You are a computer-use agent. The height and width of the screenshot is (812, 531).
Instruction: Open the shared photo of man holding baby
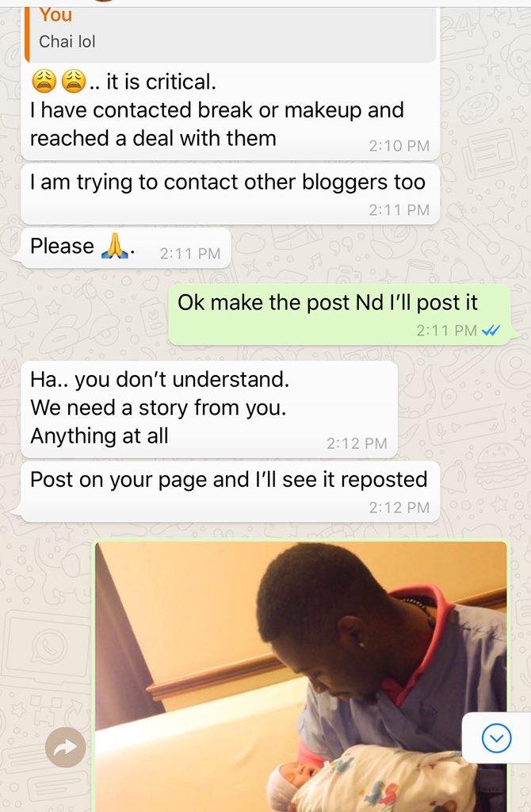[x=301, y=676]
